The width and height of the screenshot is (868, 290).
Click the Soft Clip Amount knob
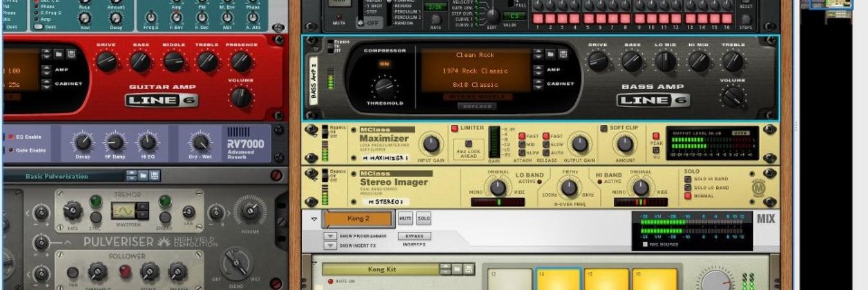coord(625,143)
